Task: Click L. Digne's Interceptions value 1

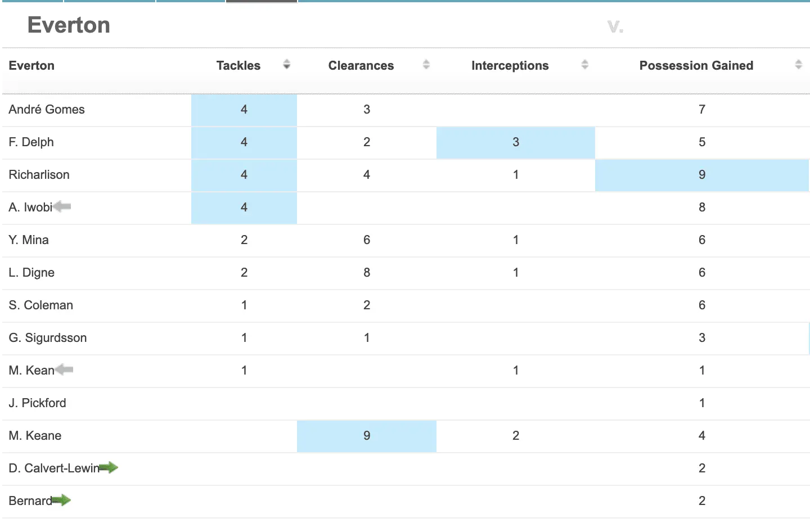Action: (x=516, y=273)
